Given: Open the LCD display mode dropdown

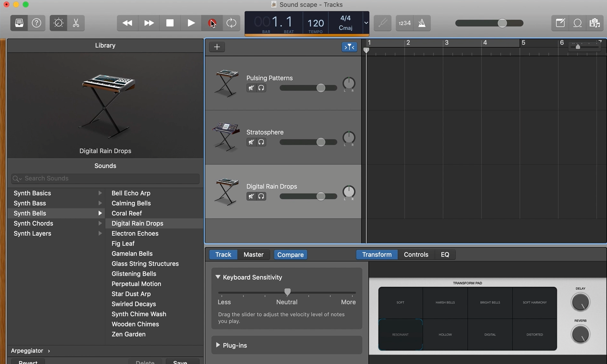Looking at the screenshot, I should 366,23.
